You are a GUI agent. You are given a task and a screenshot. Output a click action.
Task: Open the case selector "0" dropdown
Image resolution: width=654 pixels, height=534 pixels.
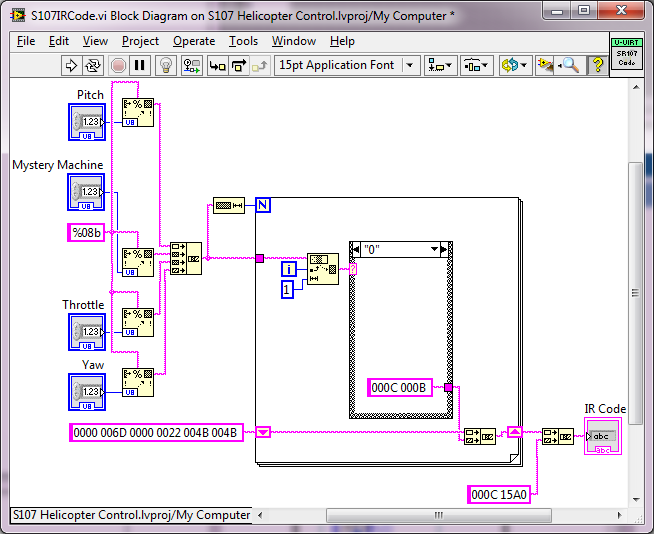(435, 249)
